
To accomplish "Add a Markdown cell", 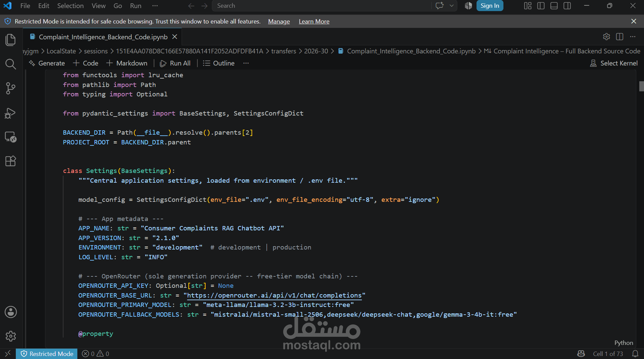I will coord(127,63).
